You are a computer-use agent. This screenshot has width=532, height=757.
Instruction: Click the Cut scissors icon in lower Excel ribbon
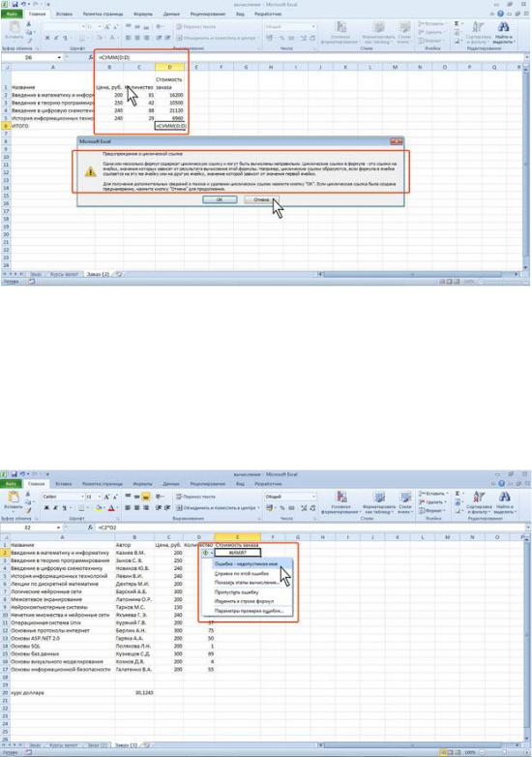coord(28,495)
